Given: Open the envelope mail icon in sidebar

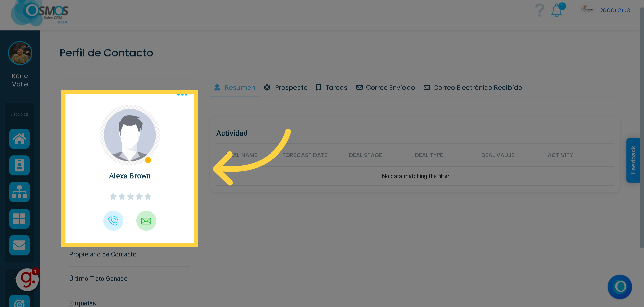Looking at the screenshot, I should click(x=19, y=245).
